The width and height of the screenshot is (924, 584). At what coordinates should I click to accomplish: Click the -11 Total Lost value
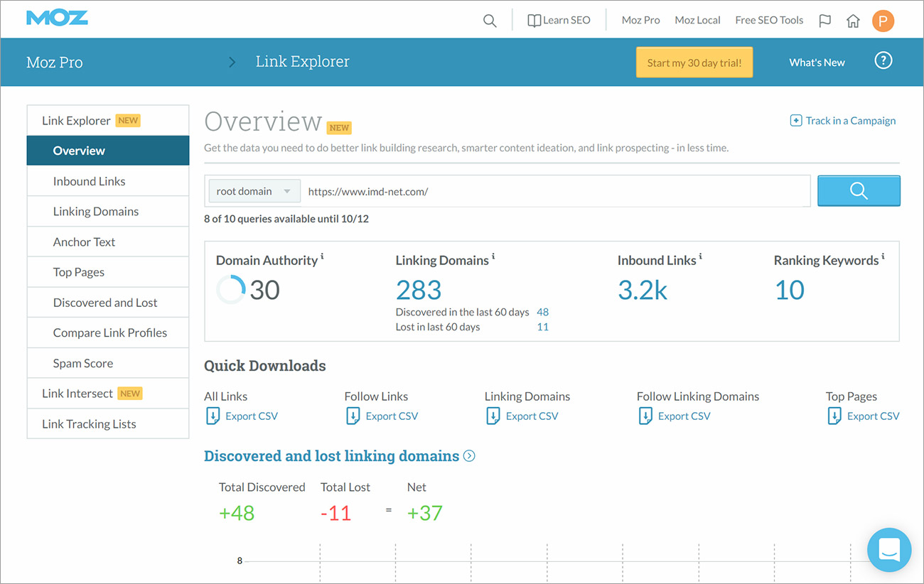[336, 513]
